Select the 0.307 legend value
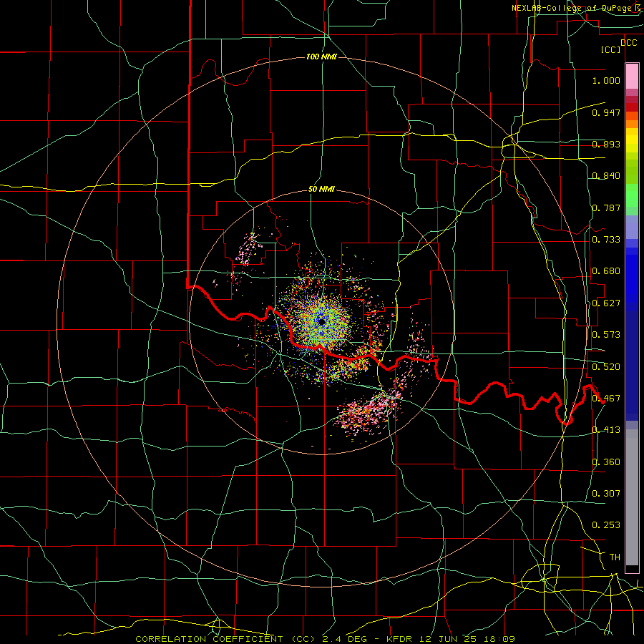644x644 pixels. click(606, 493)
